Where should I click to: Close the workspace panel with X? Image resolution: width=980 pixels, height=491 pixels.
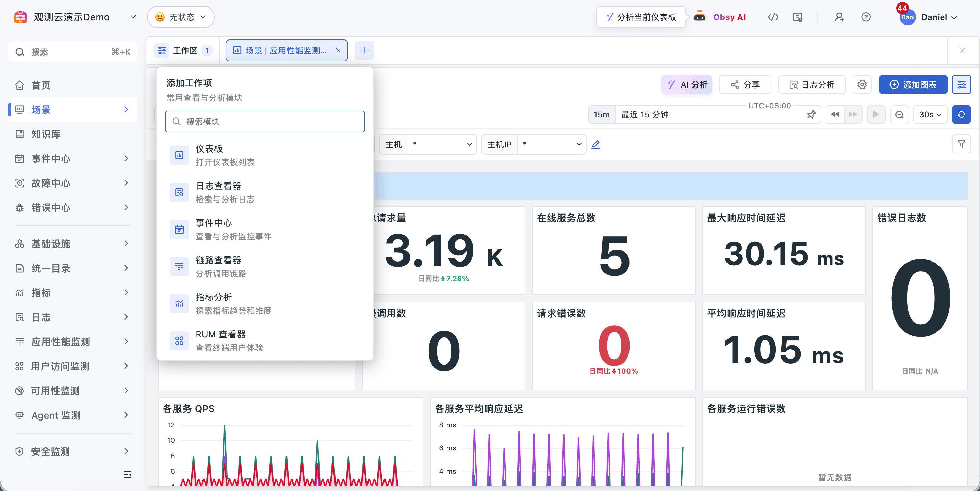[x=963, y=50]
